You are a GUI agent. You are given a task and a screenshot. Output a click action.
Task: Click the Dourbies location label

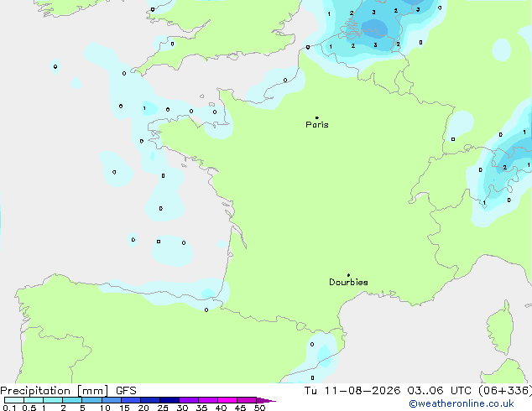[348, 282]
